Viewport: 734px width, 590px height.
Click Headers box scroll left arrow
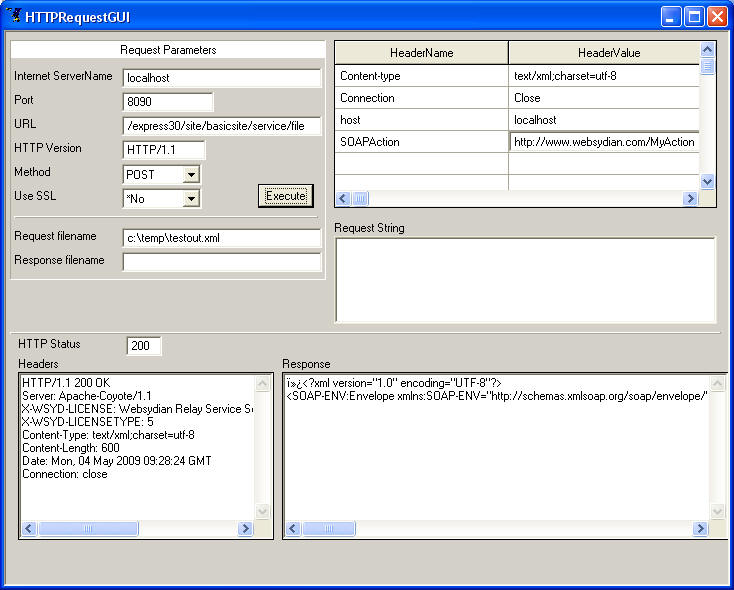click(29, 529)
